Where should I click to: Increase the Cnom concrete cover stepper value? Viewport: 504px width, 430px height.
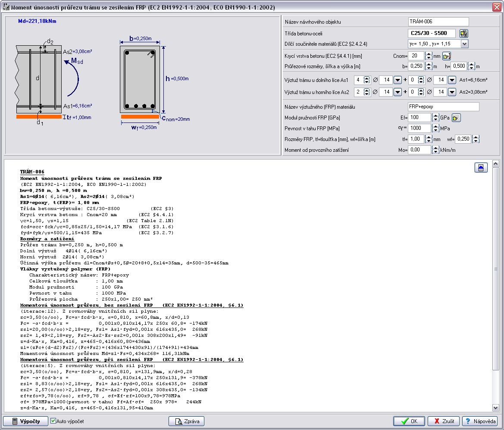click(x=428, y=54)
